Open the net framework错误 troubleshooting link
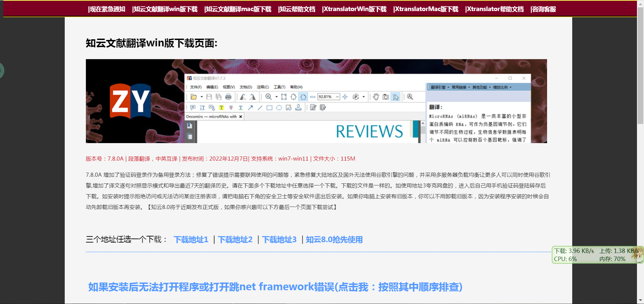Viewport: 644px width, 304px height. point(275,287)
